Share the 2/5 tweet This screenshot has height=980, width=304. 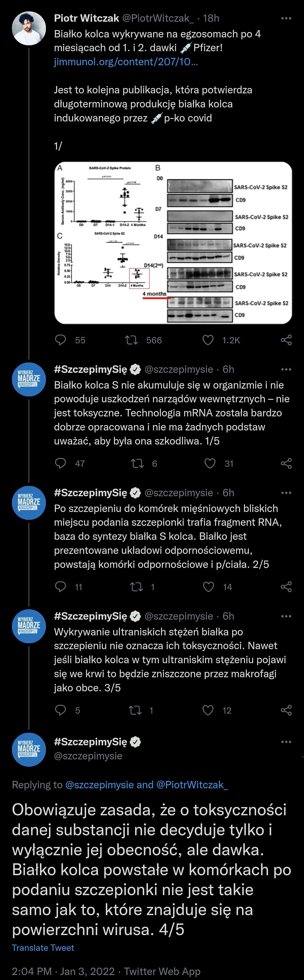pos(286,586)
